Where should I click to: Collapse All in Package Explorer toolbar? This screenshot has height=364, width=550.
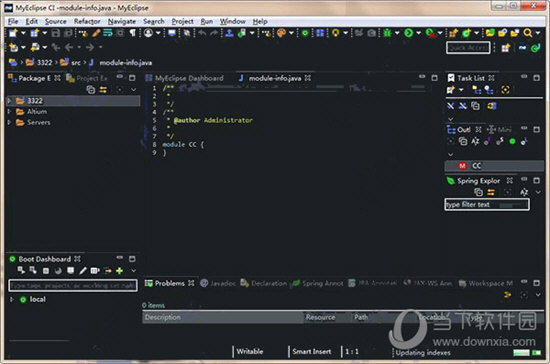(x=91, y=90)
